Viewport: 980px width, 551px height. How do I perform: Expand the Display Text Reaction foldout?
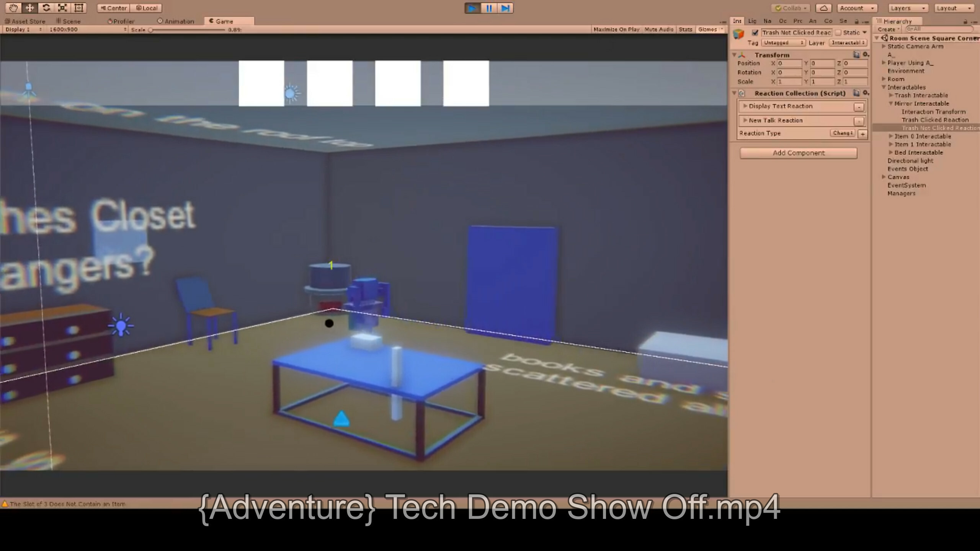745,106
